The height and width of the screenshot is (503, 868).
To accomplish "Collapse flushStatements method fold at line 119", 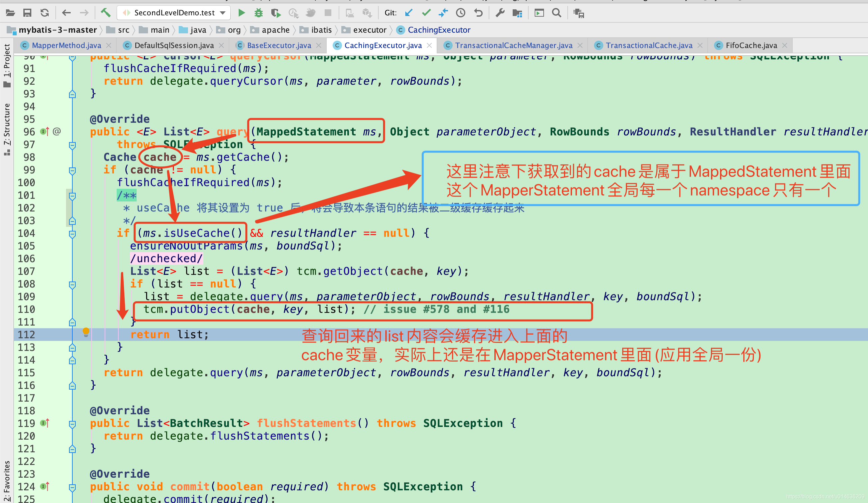I will [72, 424].
